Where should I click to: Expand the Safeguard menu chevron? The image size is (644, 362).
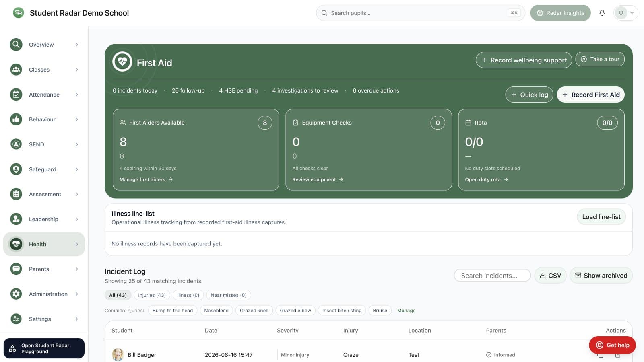coord(77,169)
